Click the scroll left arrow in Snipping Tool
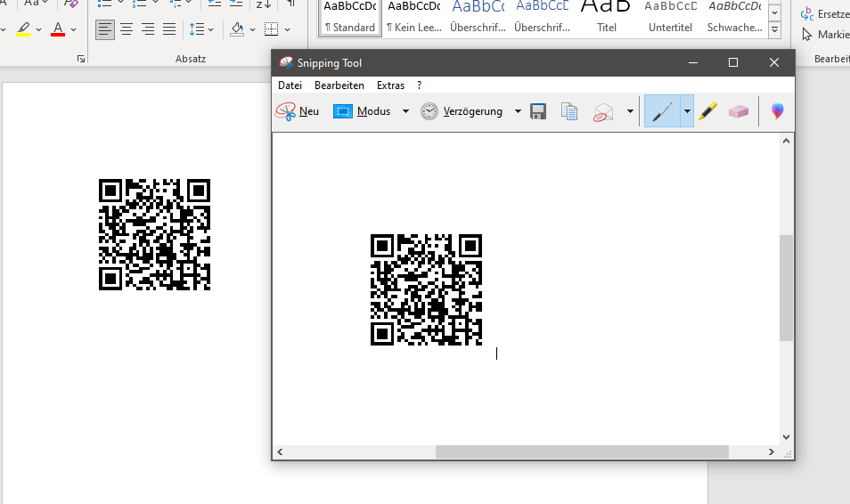Viewport: 850px width, 504px height. [x=280, y=452]
